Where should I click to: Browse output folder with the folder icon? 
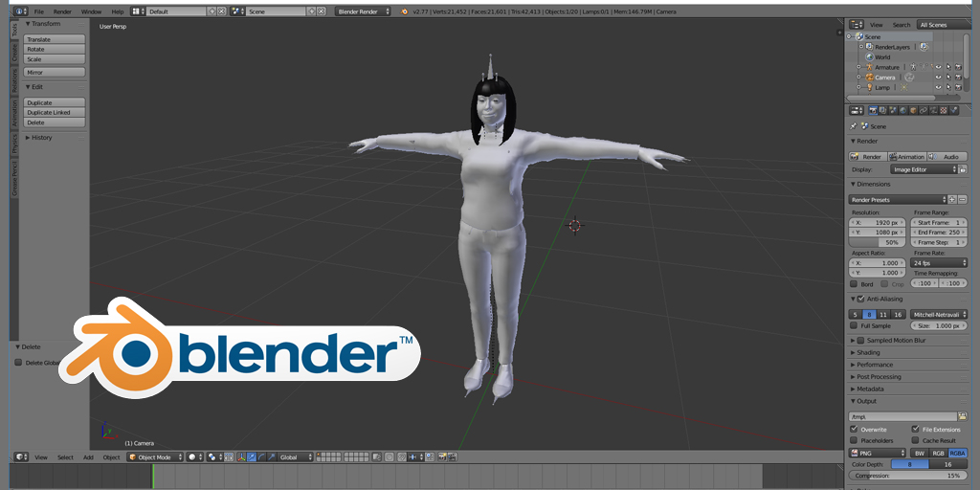pos(963,416)
